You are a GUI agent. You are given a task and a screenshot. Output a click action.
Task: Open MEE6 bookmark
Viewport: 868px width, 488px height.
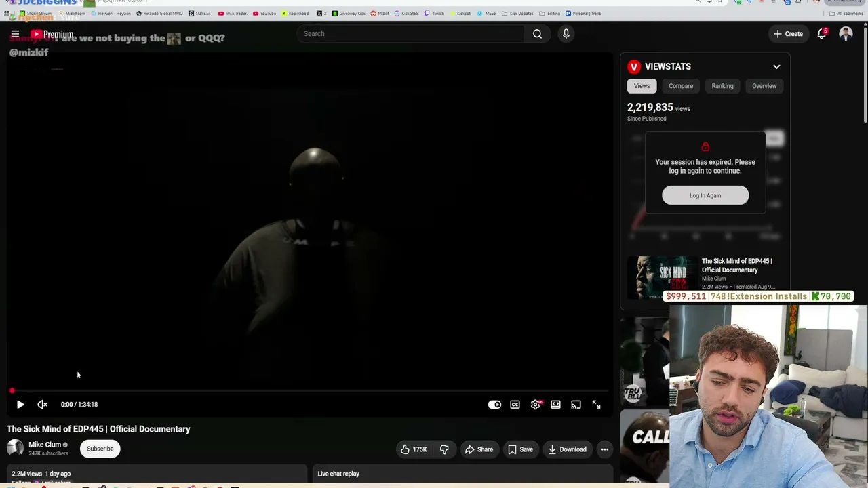pos(487,14)
